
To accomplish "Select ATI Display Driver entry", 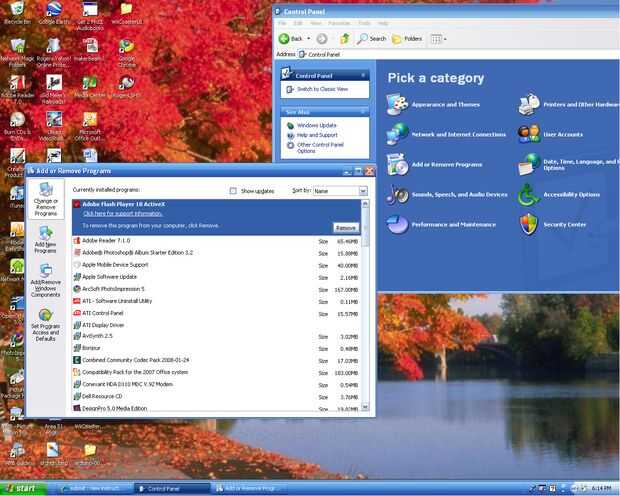I will [216, 325].
